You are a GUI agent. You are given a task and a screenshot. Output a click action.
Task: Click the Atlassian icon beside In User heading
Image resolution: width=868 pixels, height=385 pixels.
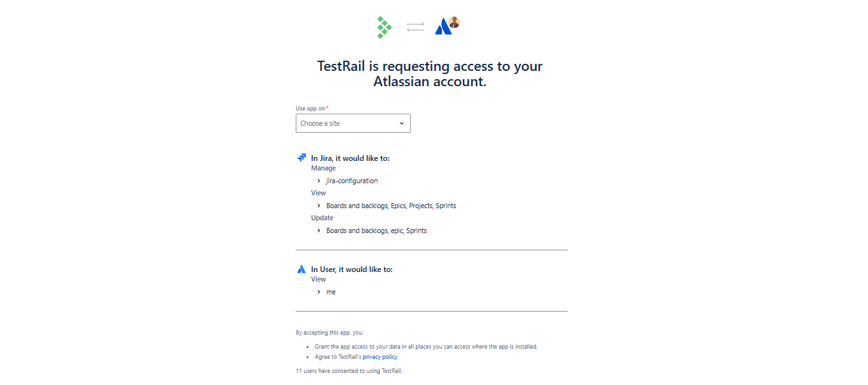point(301,269)
